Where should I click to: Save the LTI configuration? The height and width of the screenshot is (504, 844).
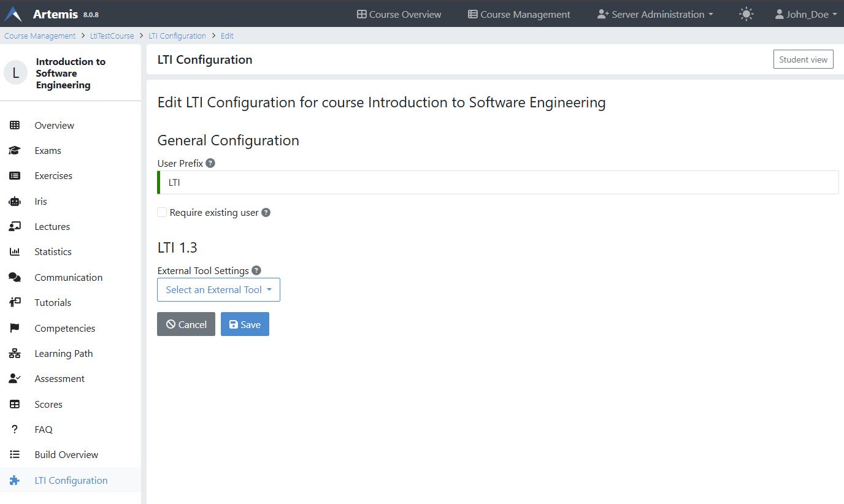tap(245, 324)
